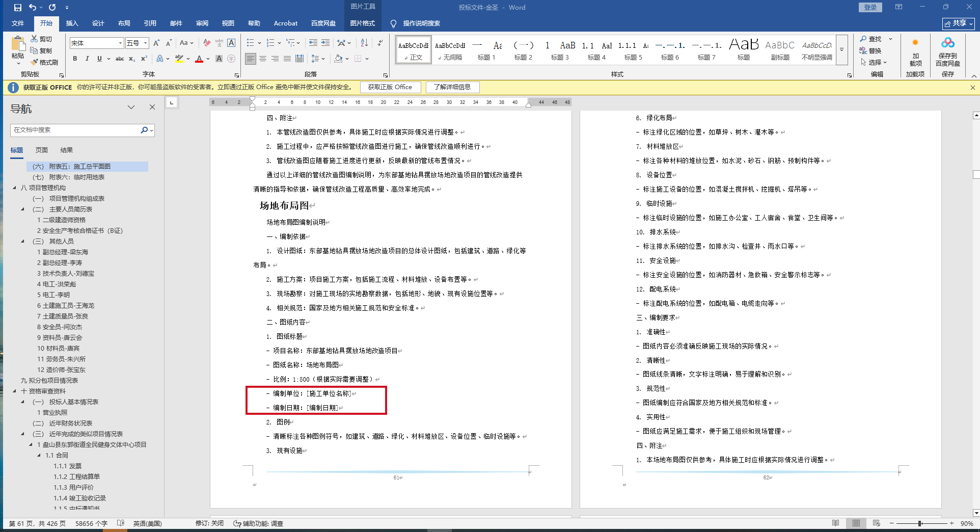Viewport: 980px width, 532px height.
Task: Increase the paragraph indent
Action: (x=325, y=43)
